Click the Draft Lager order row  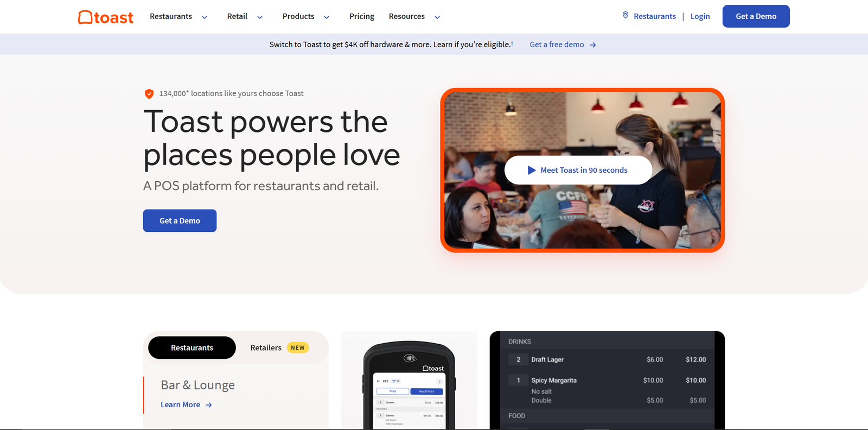pyautogui.click(x=607, y=359)
